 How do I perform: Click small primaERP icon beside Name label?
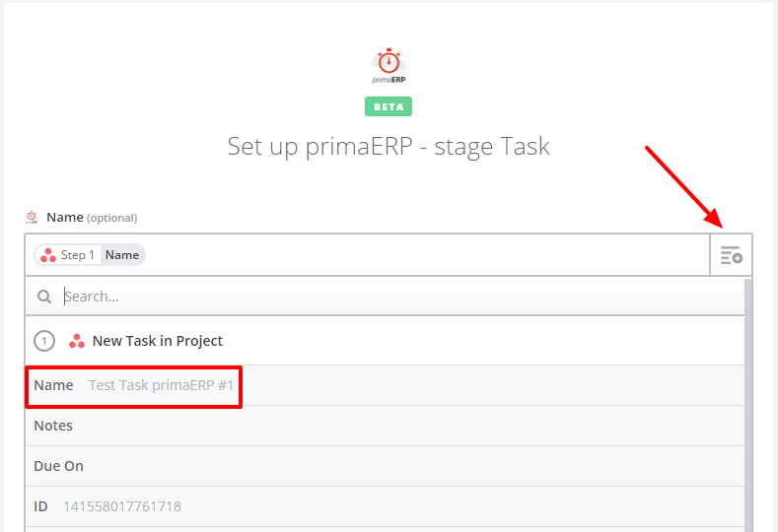[x=32, y=217]
